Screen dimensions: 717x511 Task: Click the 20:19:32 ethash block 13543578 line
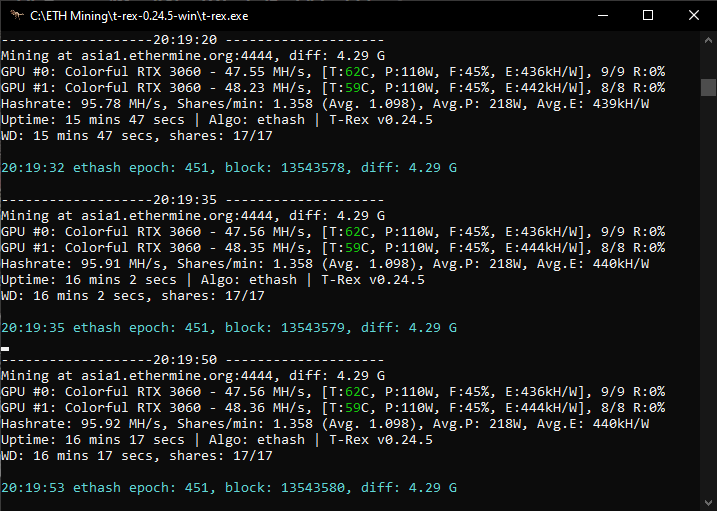tap(229, 168)
